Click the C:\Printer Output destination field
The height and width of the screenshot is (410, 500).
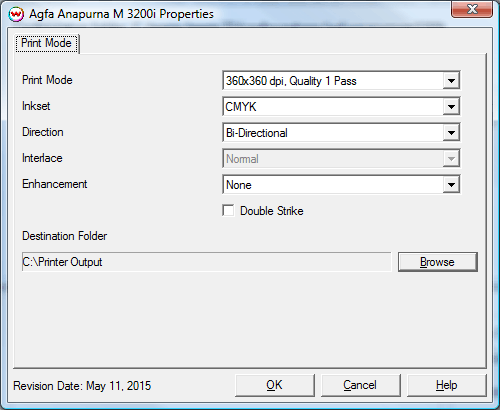206,262
